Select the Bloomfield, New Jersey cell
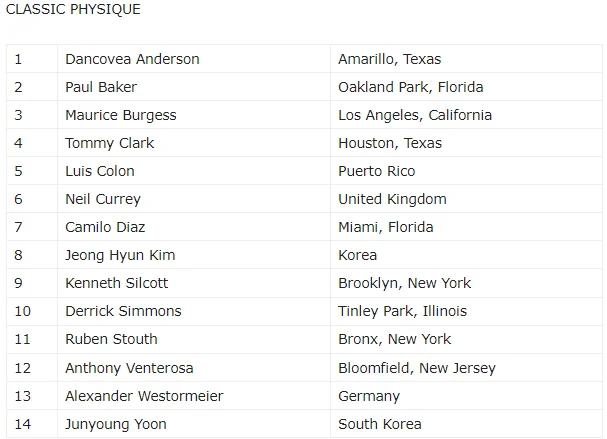Viewport: 607px width, 439px height. [416, 367]
